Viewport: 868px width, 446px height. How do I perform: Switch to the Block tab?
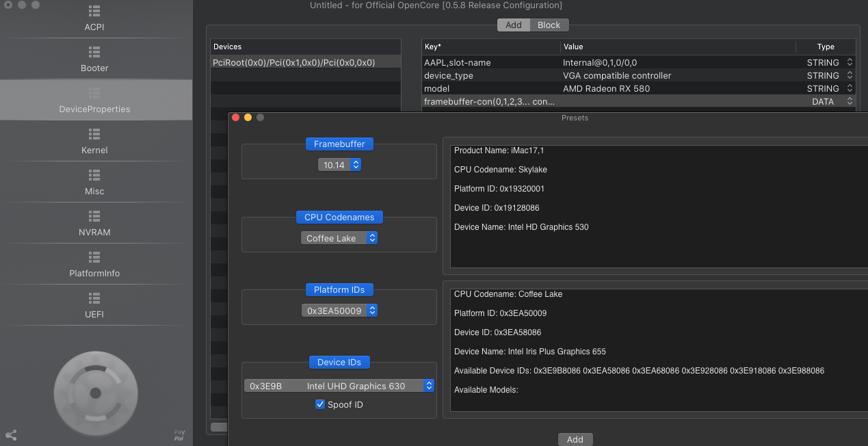tap(549, 25)
